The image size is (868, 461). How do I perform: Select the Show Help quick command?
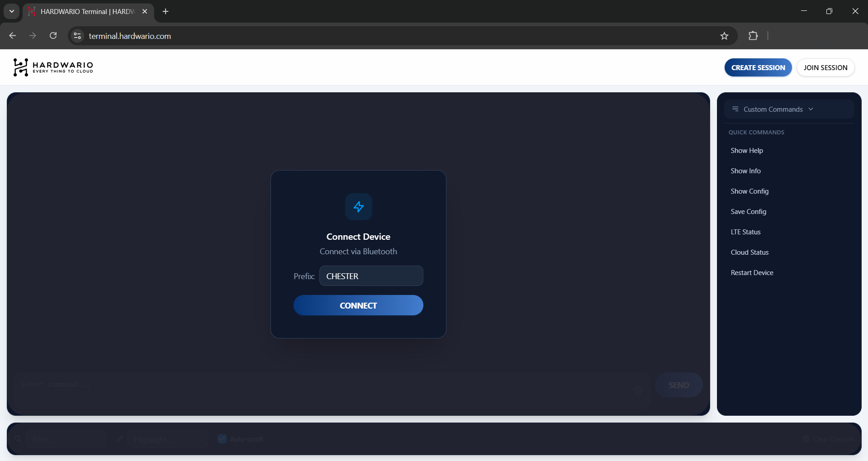(746, 151)
